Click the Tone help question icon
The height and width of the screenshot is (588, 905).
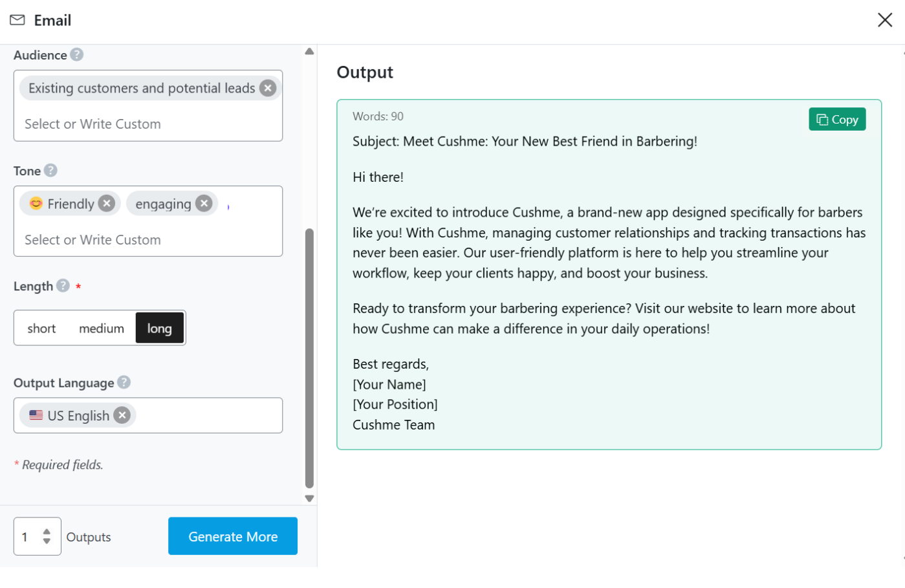tap(50, 171)
